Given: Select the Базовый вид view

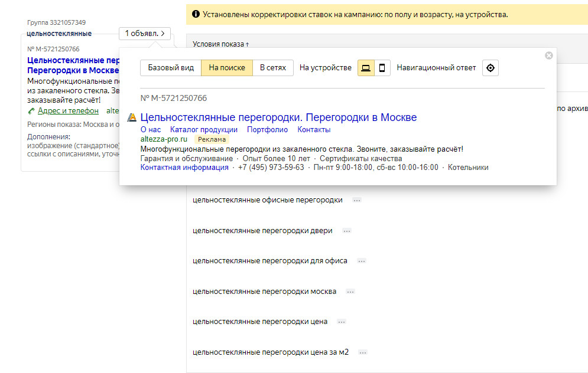Looking at the screenshot, I should [x=171, y=68].
